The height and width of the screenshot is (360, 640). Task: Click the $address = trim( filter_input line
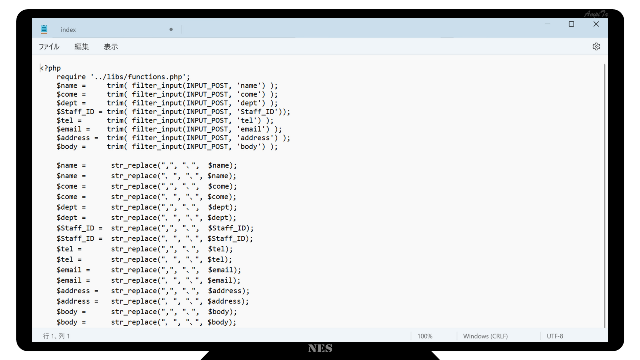(173, 138)
